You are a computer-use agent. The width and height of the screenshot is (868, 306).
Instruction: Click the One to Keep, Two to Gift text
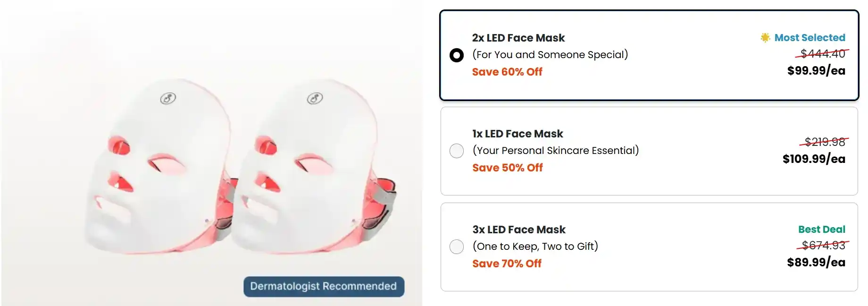535,246
